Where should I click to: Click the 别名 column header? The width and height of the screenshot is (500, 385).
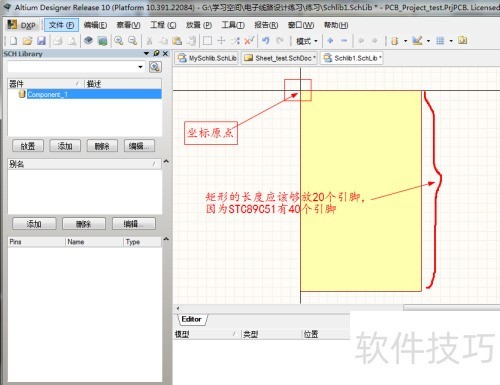coord(85,164)
